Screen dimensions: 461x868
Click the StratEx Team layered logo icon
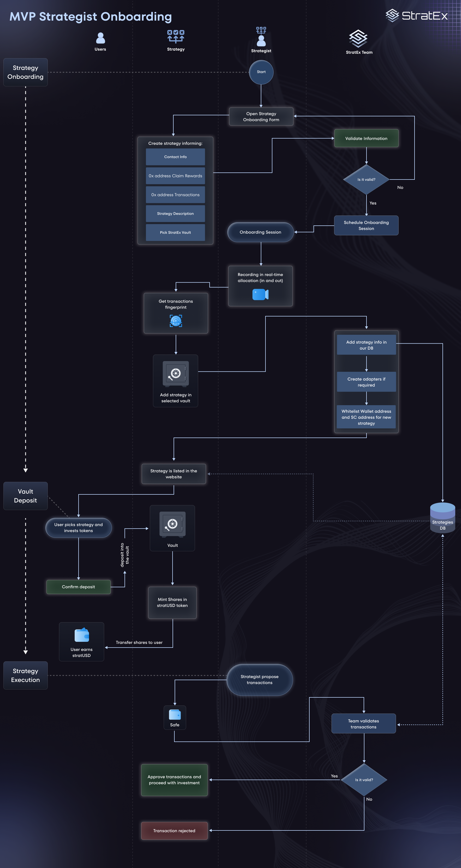[x=358, y=38]
